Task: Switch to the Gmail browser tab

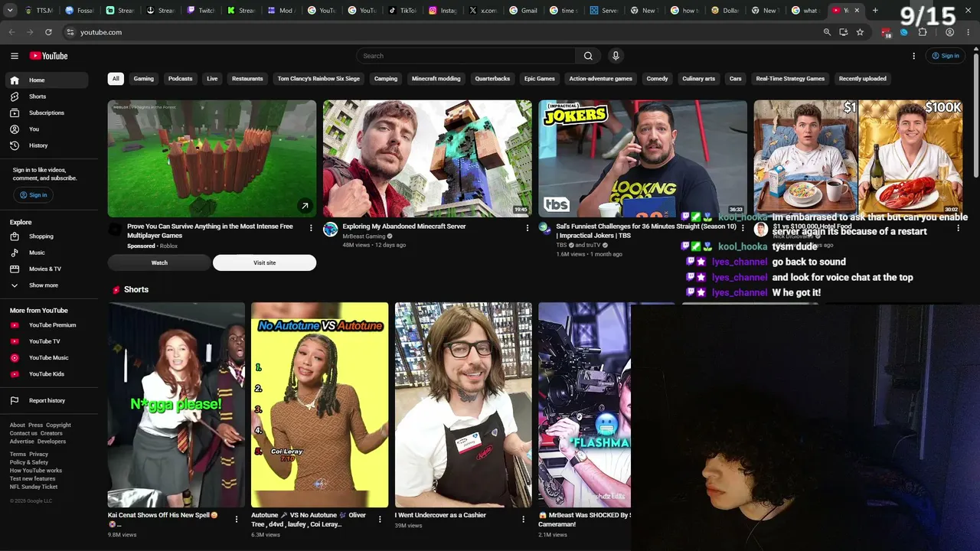Action: pyautogui.click(x=523, y=11)
